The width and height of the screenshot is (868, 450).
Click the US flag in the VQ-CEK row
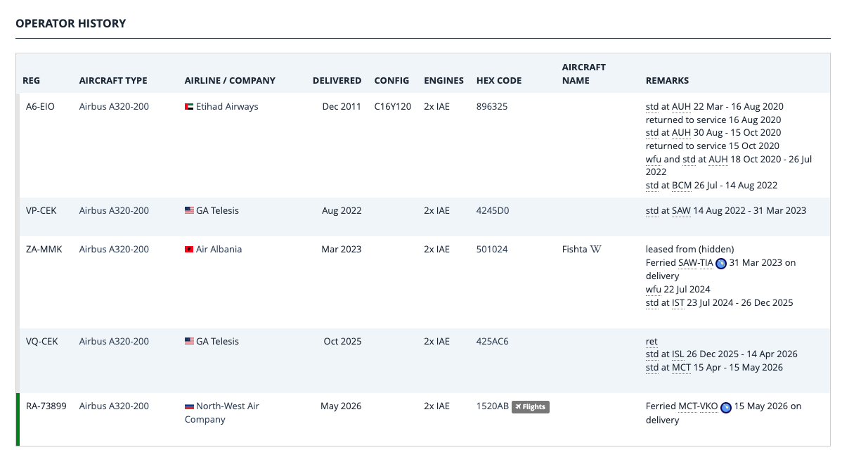pos(189,341)
